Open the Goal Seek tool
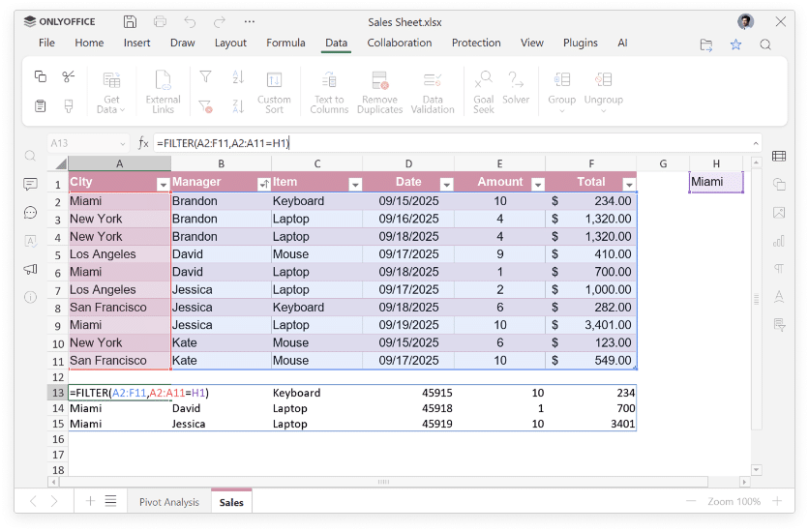The width and height of the screenshot is (809, 532). (484, 81)
